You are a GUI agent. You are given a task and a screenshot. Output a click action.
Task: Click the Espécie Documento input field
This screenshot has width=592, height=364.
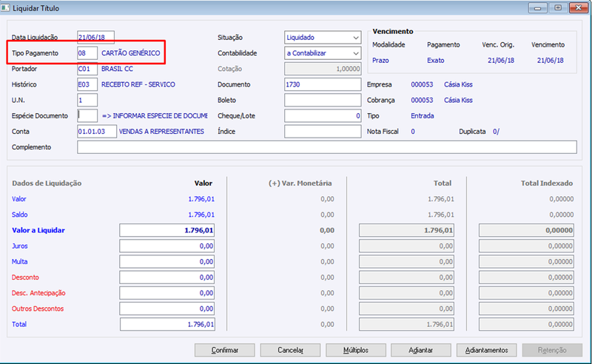click(x=87, y=116)
